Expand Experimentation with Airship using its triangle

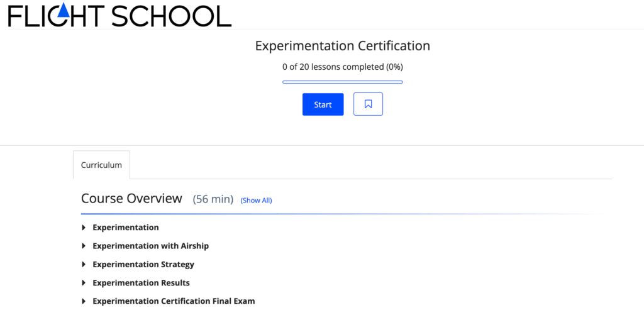[84, 246]
